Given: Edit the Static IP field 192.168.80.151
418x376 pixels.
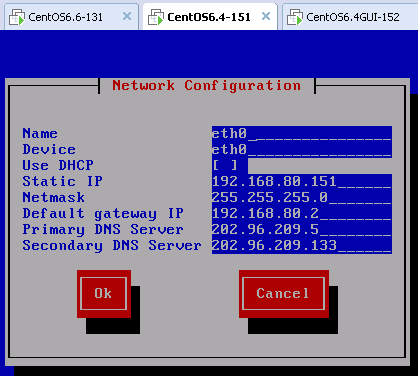Looking at the screenshot, I should pyautogui.click(x=302, y=181).
